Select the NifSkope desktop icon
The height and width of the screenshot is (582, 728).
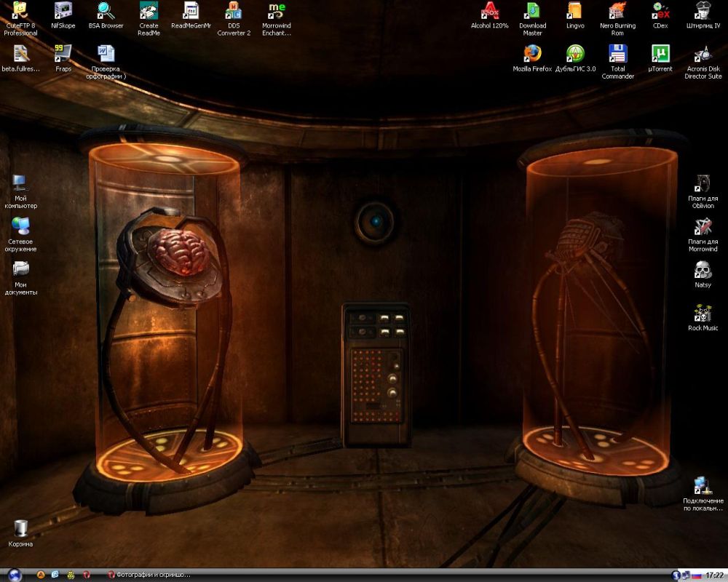click(x=63, y=15)
